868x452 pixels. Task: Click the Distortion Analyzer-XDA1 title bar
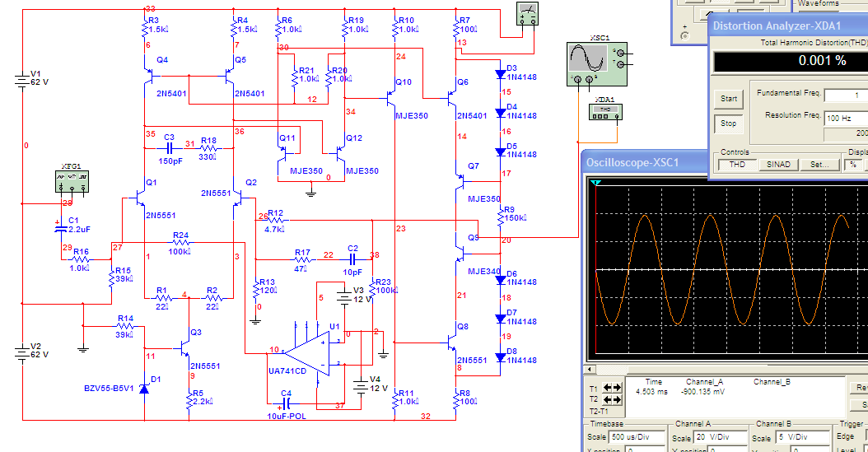[x=788, y=26]
